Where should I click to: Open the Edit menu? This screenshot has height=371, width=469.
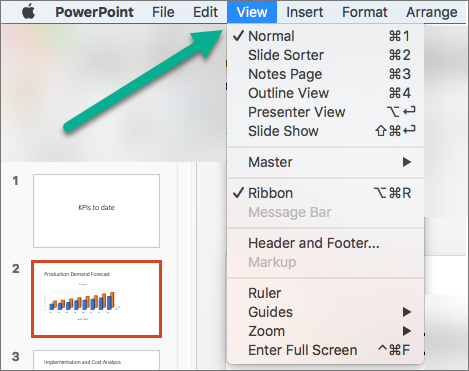click(205, 12)
